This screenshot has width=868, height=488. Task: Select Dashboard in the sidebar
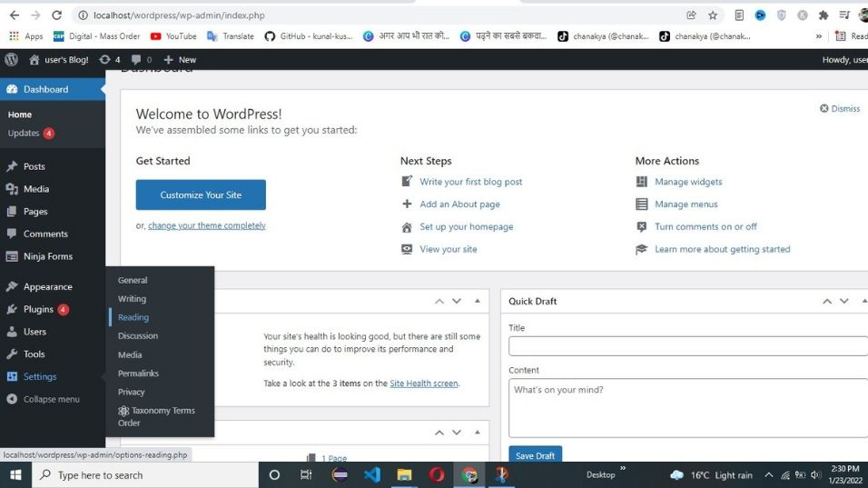click(53, 89)
